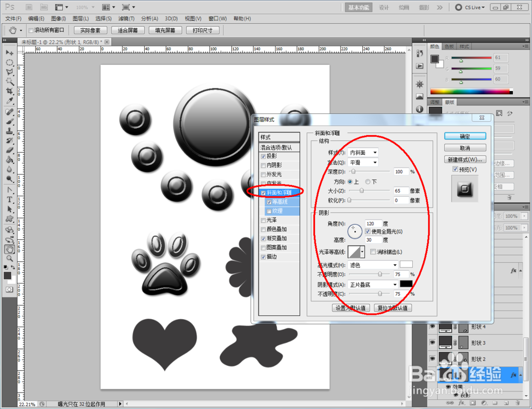Click the 确定 button

click(x=465, y=136)
